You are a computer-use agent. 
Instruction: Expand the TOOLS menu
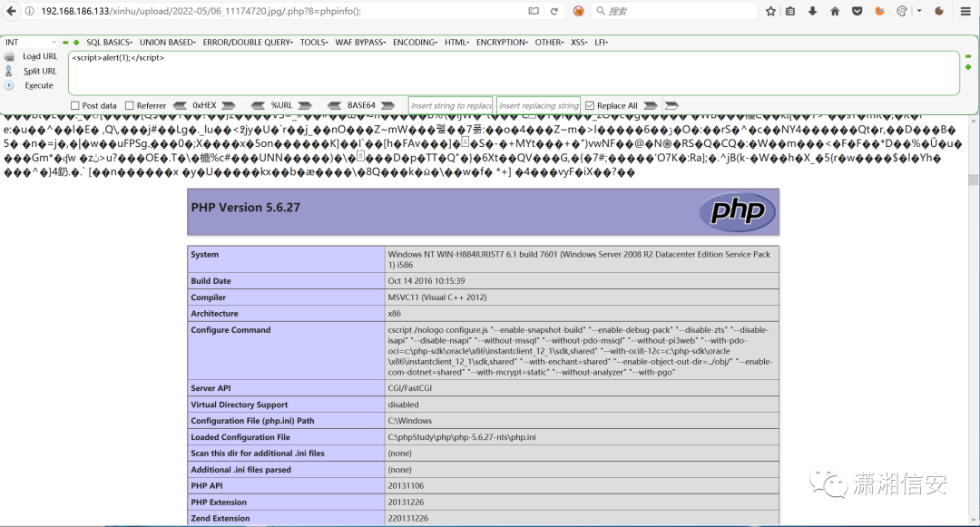click(x=314, y=43)
